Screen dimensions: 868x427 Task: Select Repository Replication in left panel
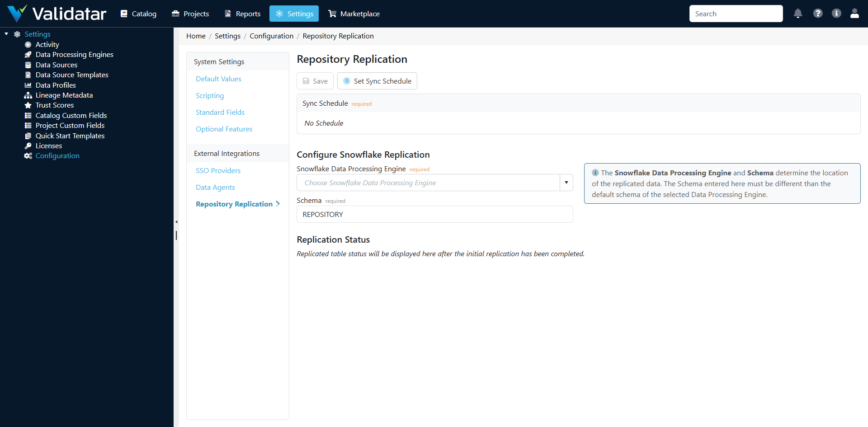(234, 204)
